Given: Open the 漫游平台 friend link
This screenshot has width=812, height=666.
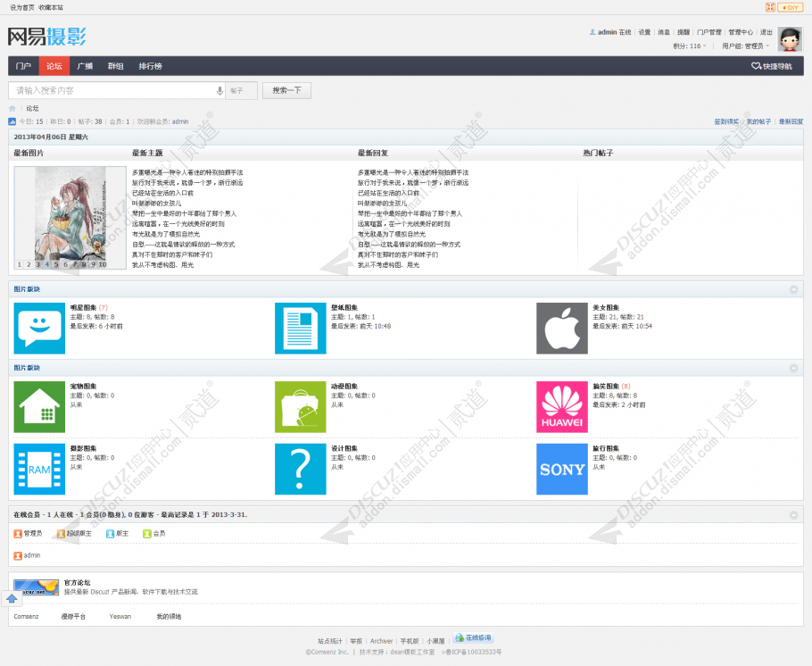Looking at the screenshot, I should (73, 617).
